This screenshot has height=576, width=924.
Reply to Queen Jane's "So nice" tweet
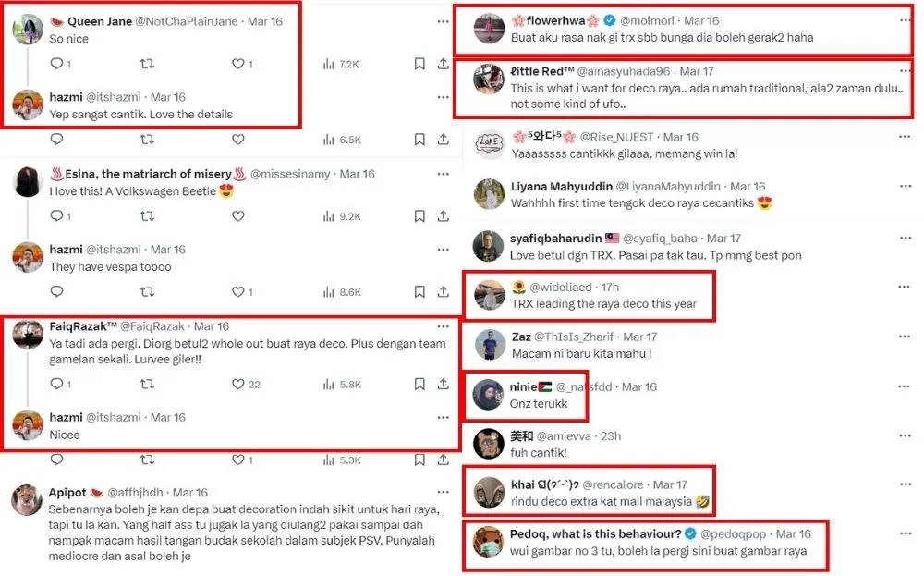56,64
